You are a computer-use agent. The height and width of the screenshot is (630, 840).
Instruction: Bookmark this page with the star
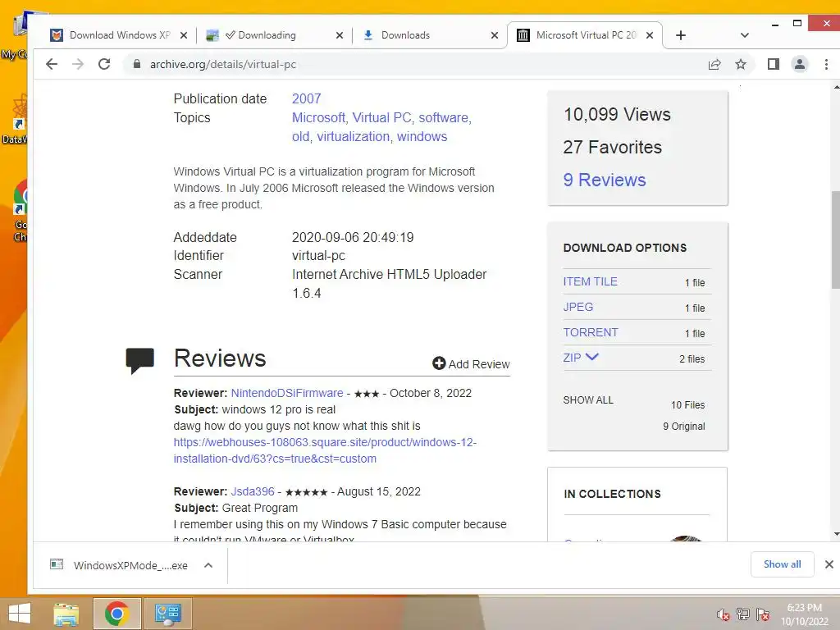[741, 65]
